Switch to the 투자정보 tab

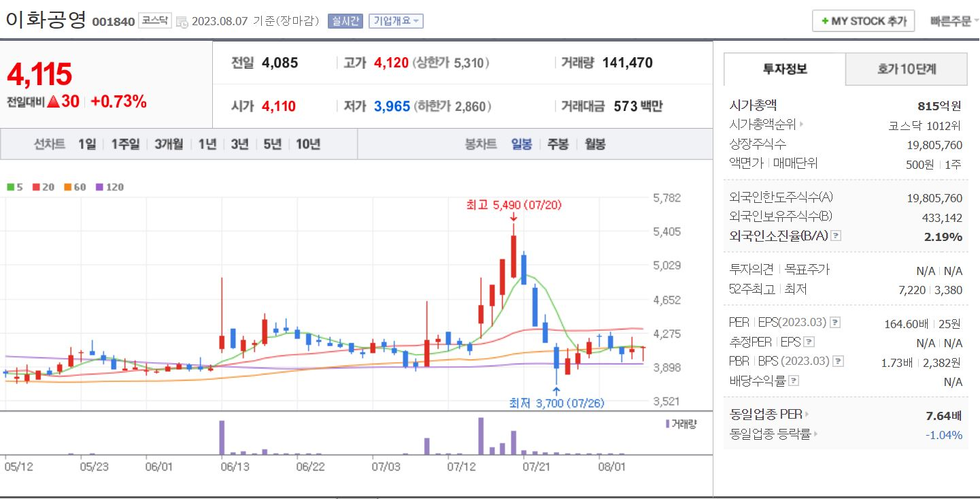(x=785, y=69)
